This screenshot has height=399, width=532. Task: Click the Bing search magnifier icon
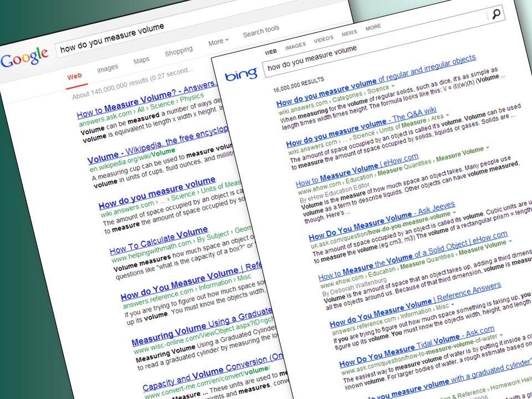pyautogui.click(x=495, y=14)
